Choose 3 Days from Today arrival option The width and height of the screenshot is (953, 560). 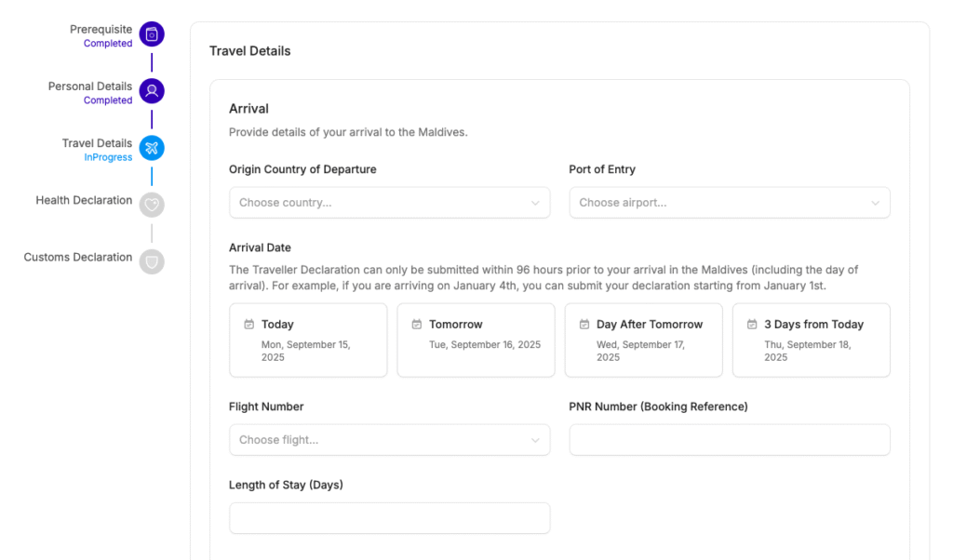(811, 340)
